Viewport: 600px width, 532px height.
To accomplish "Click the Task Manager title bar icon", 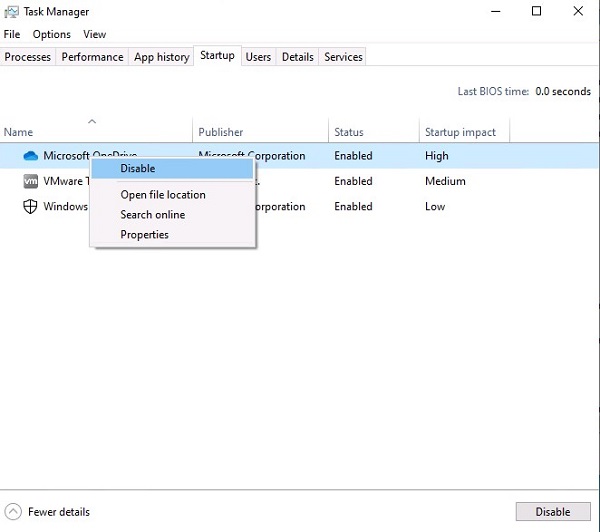I will click(11, 12).
